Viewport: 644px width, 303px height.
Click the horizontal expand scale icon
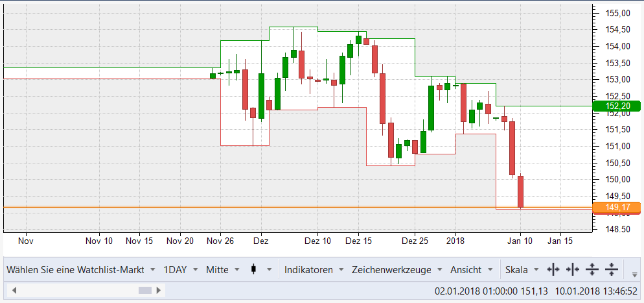point(553,269)
